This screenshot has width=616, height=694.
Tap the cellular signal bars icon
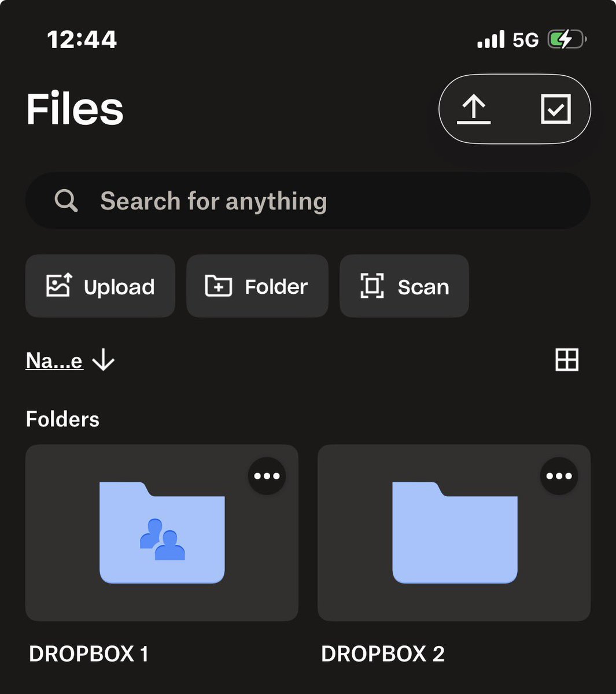pyautogui.click(x=491, y=39)
